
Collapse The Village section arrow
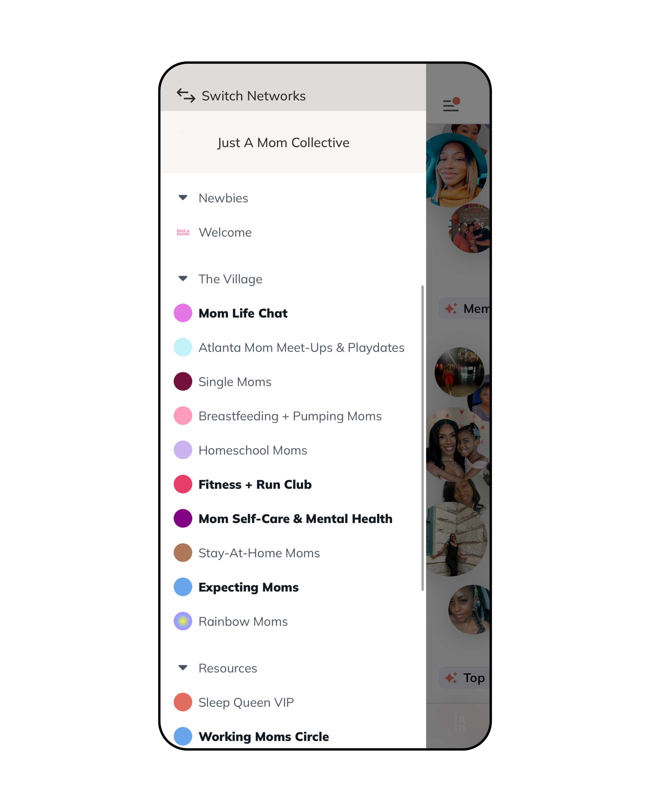point(183,279)
